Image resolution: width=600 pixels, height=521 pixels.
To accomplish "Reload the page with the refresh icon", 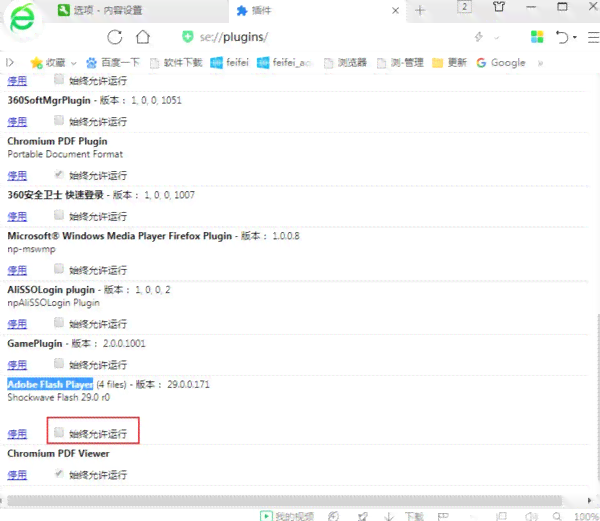I will [114, 37].
